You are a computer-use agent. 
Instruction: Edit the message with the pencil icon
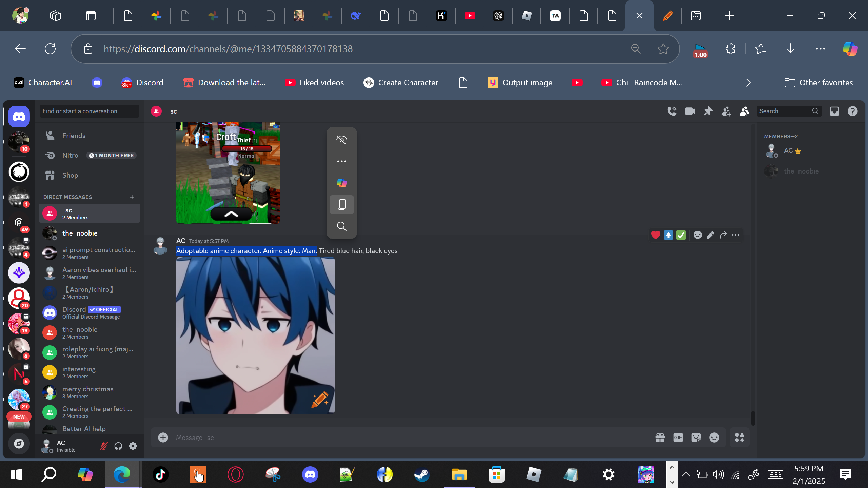[710, 235]
